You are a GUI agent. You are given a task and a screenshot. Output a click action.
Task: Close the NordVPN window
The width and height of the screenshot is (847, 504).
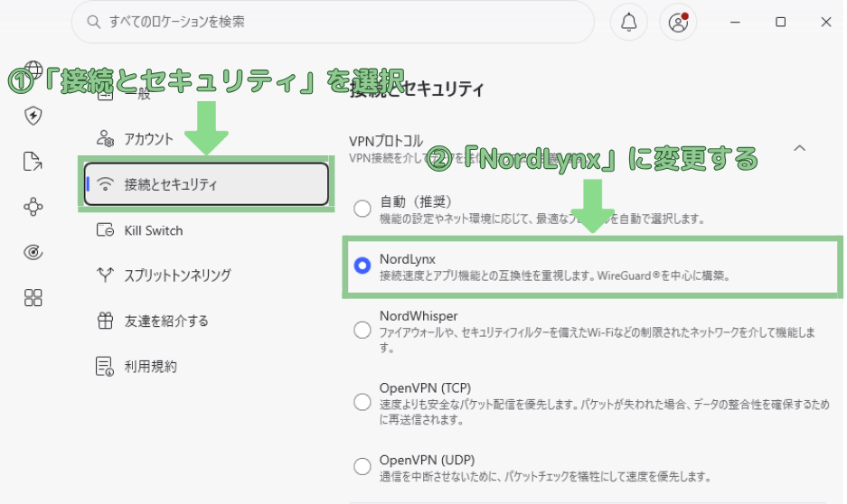826,22
